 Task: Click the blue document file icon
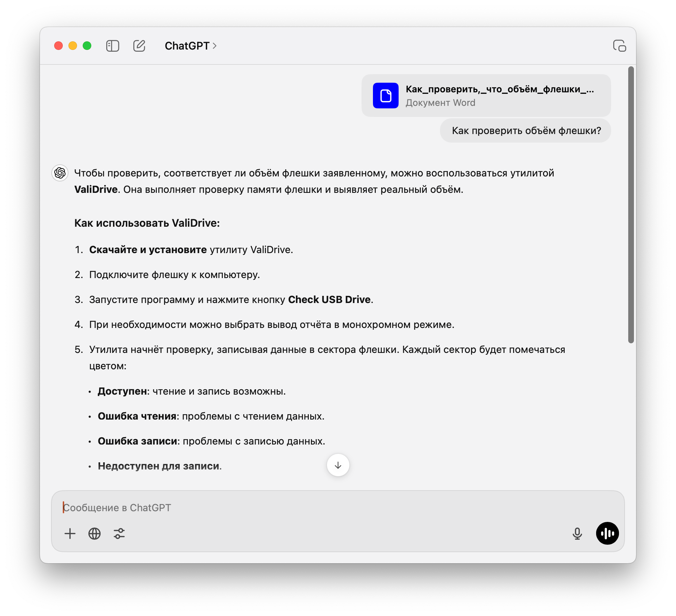(x=385, y=96)
